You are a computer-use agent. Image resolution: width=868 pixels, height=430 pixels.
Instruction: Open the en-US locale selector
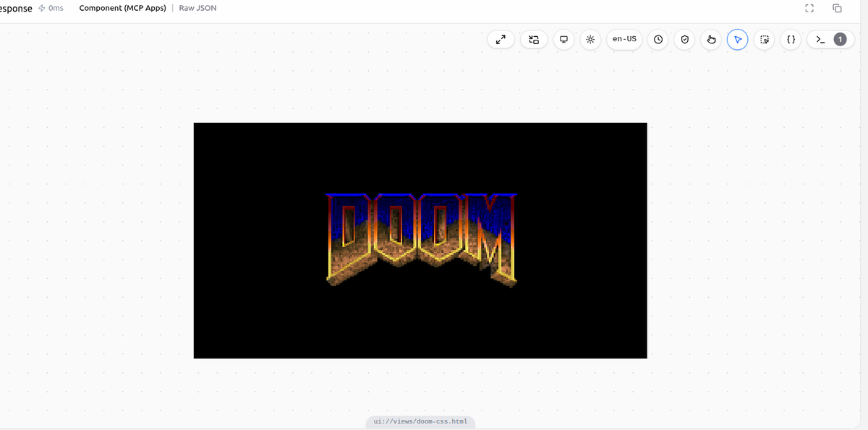click(624, 39)
